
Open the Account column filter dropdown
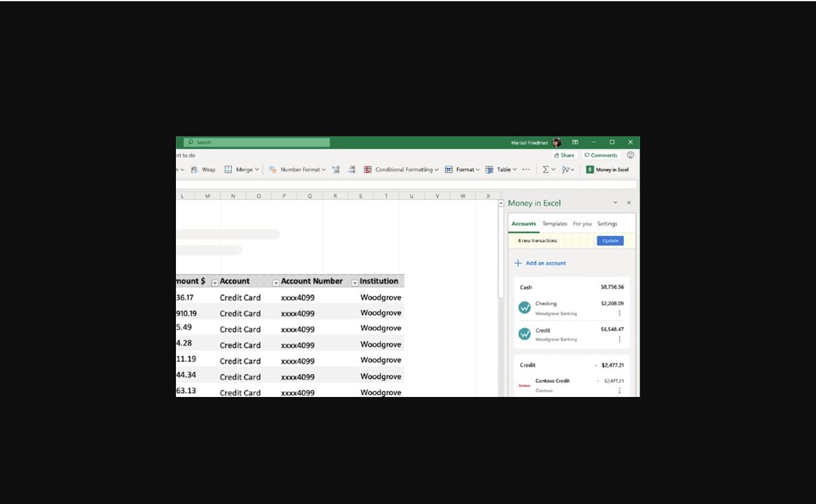point(276,283)
